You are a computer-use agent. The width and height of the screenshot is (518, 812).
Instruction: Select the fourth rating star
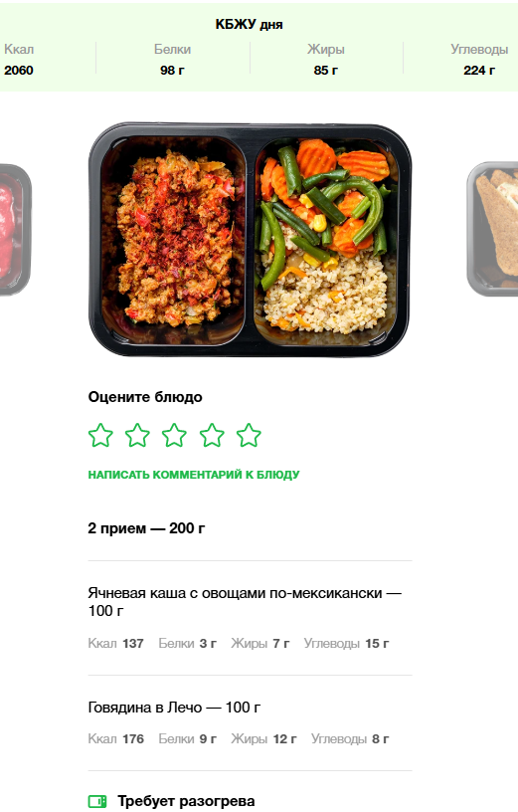coord(212,435)
